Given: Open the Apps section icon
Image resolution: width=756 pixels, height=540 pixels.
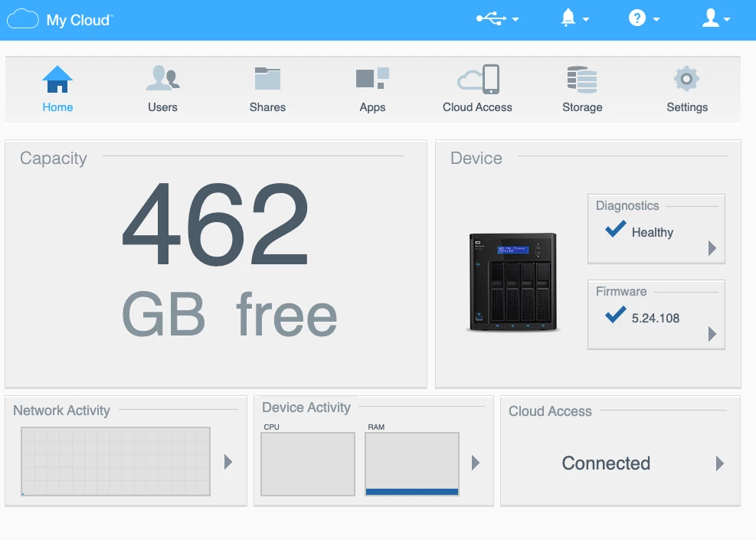Looking at the screenshot, I should click(372, 77).
